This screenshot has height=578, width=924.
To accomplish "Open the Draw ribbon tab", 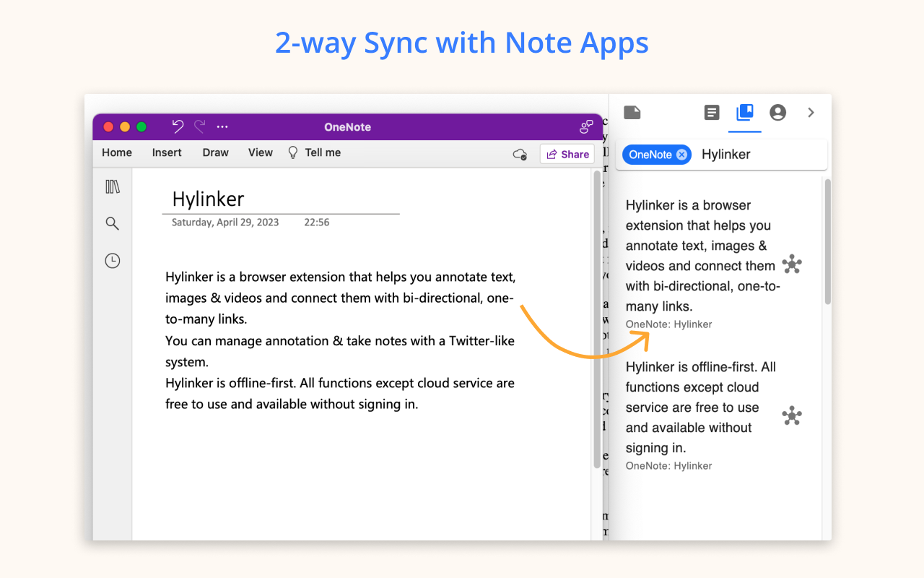I will pyautogui.click(x=215, y=152).
